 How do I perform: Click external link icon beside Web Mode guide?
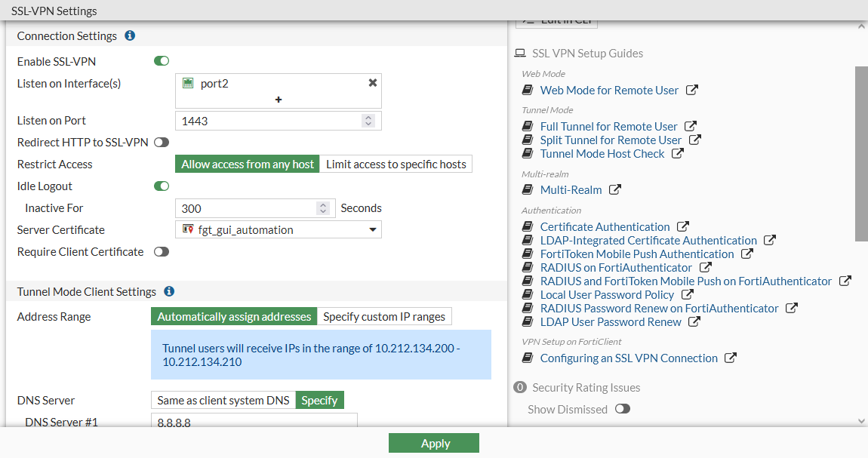click(692, 90)
